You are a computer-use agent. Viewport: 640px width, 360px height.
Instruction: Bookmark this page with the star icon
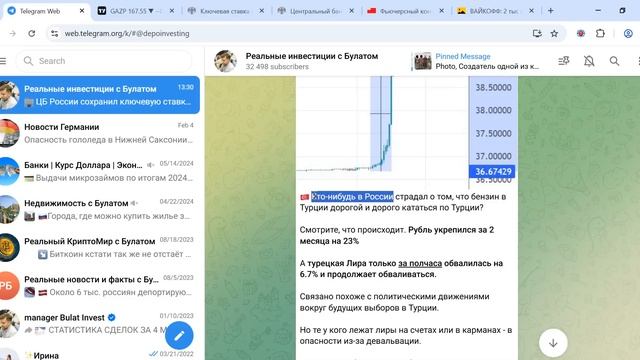tap(554, 33)
